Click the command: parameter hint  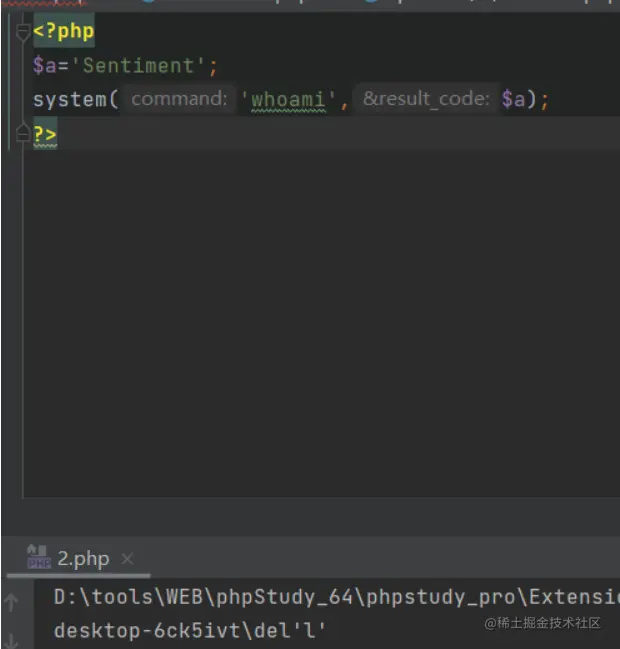pyautogui.click(x=179, y=99)
